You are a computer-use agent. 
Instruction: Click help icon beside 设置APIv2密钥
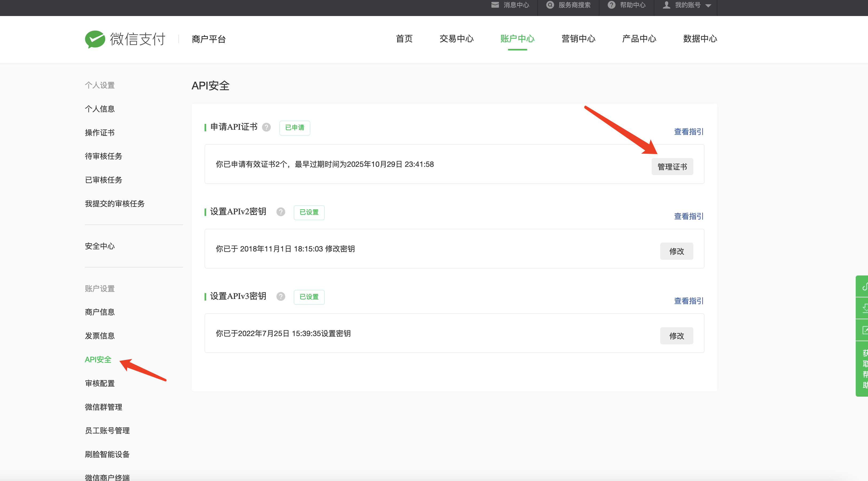coord(281,212)
